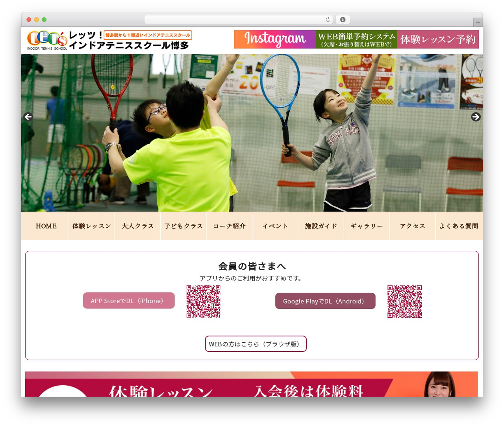
Task: Click APP StoreでDL (iPhone) button
Action: [129, 301]
